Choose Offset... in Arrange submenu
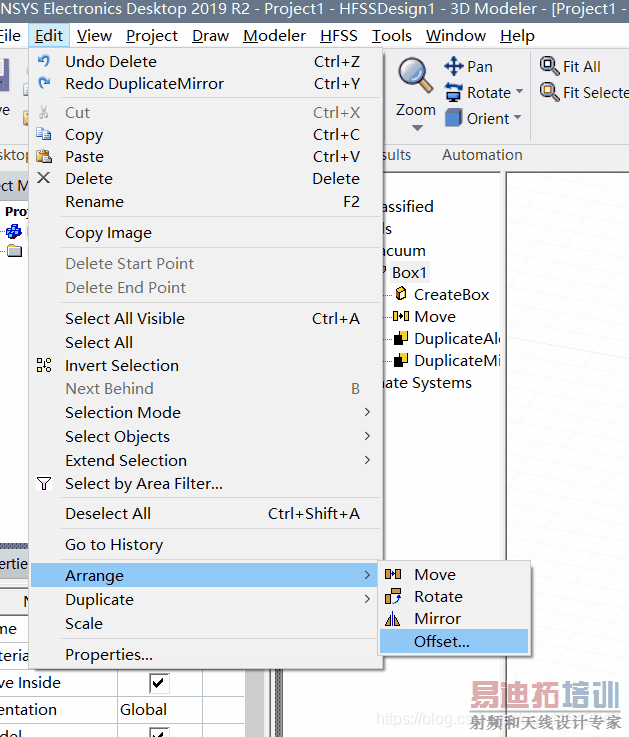Screen dimensions: 629x737 pyautogui.click(x=454, y=641)
